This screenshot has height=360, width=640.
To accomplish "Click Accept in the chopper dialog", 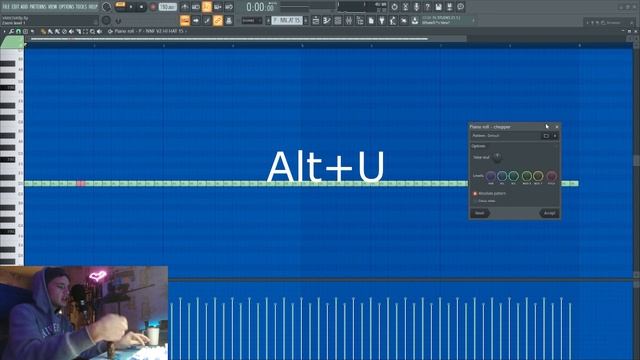I will [549, 213].
